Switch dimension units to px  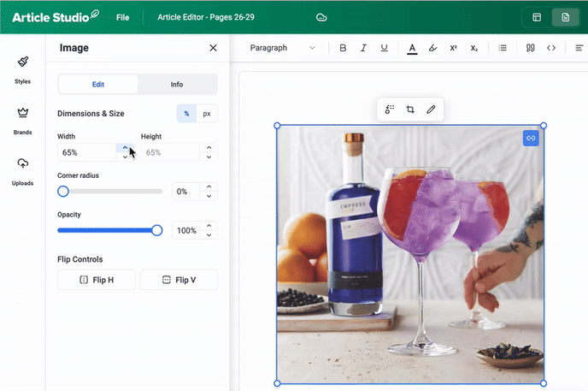pos(207,114)
